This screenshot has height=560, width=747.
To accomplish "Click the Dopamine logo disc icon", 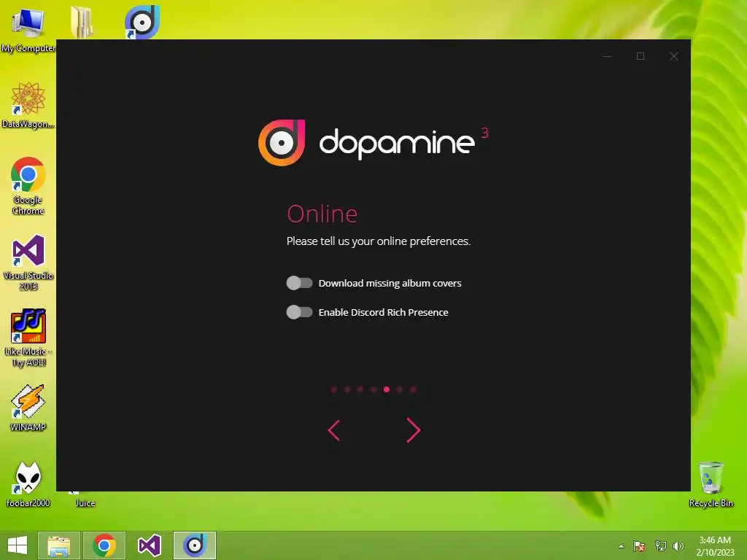I will pos(282,142).
